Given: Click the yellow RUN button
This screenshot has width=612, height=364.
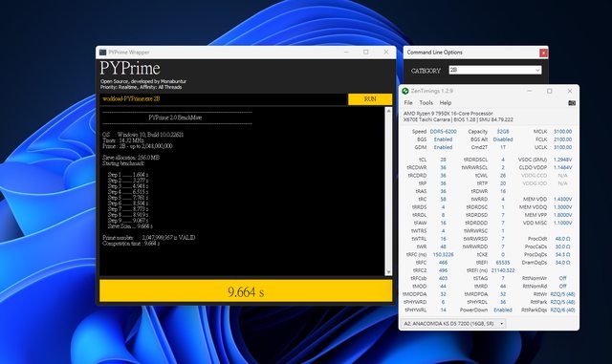Looking at the screenshot, I should (370, 99).
